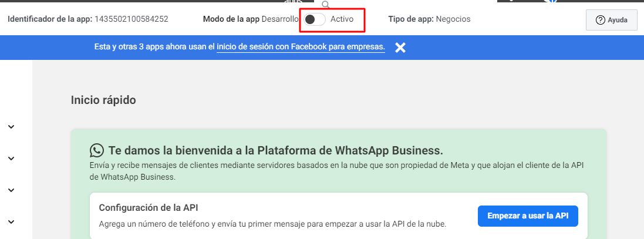Click the Ayuda help button
Viewport: 644px width, 239px height.
pos(611,20)
